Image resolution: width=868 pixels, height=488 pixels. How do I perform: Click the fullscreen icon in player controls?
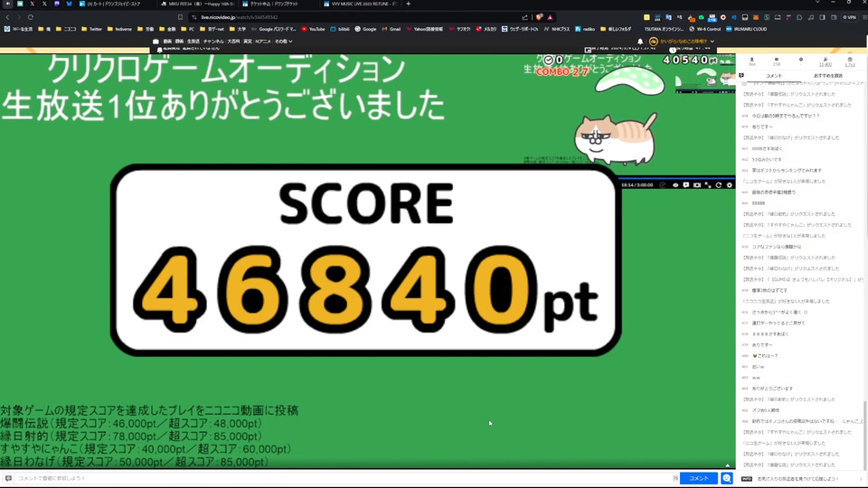click(x=708, y=184)
